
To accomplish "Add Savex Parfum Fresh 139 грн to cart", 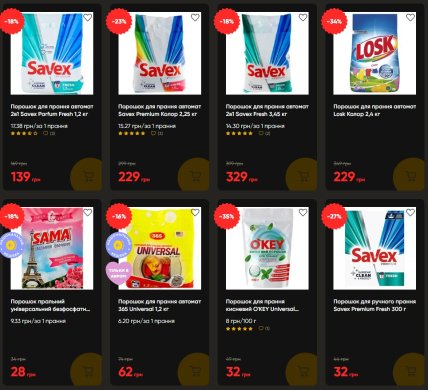I will point(87,176).
